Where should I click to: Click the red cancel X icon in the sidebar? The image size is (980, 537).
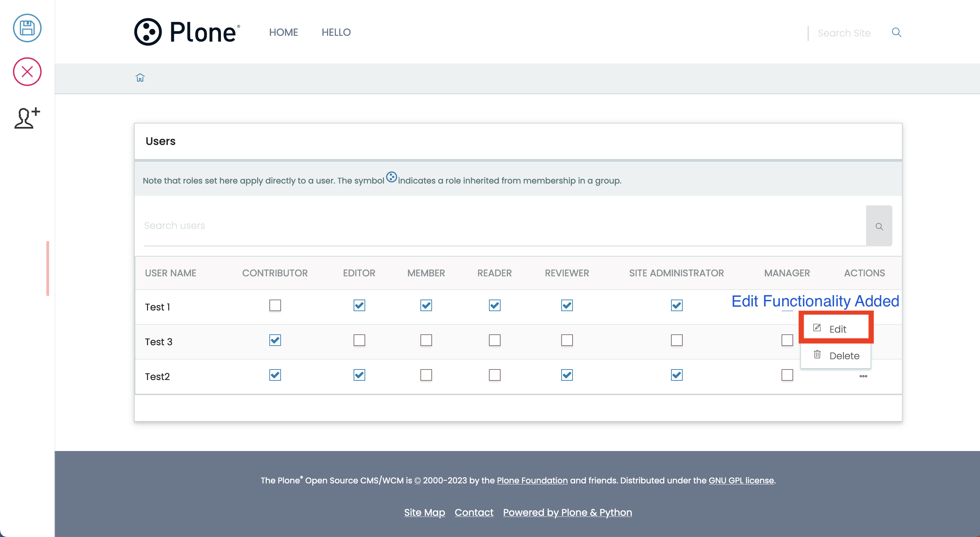[27, 72]
